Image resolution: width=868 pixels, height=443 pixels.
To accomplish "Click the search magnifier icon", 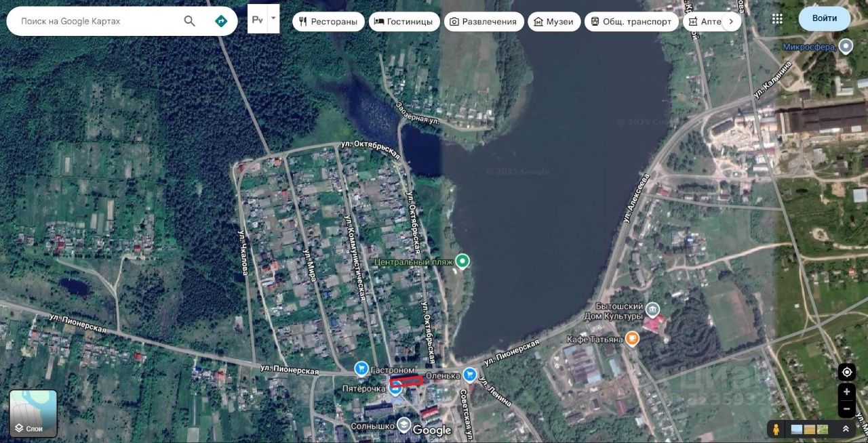I will pyautogui.click(x=189, y=21).
